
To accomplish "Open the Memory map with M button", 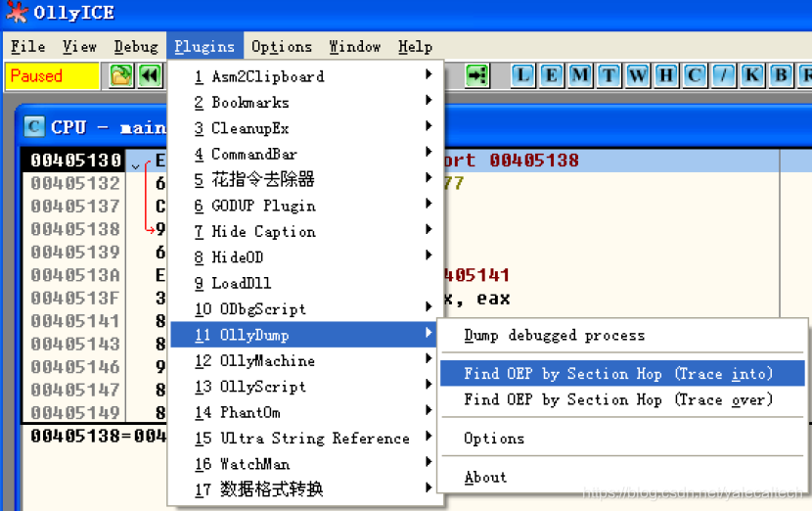I will (x=580, y=76).
